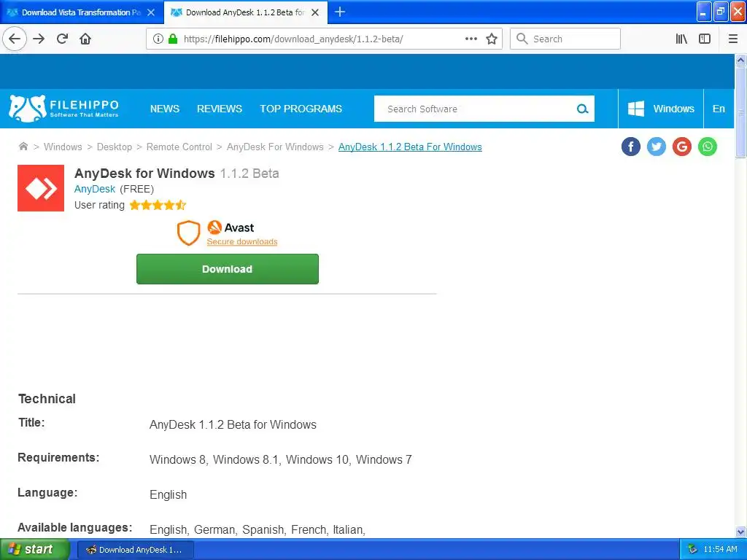Open REVIEWS in site navigation
This screenshot has width=747, height=560.
click(220, 109)
